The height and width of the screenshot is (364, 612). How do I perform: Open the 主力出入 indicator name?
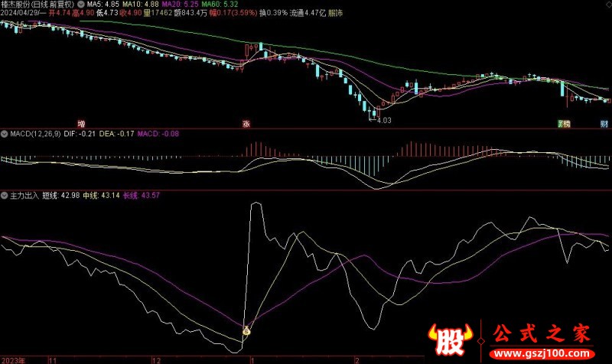(24, 196)
